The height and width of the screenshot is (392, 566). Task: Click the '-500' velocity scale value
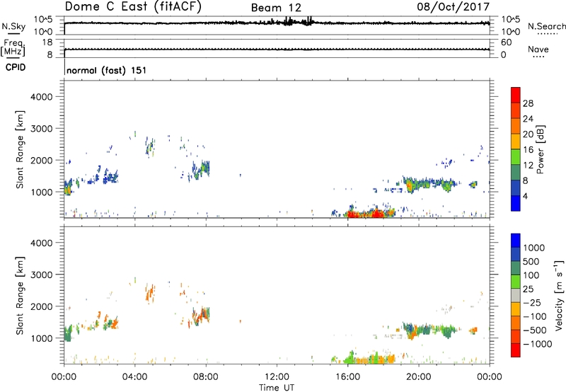[x=534, y=330]
